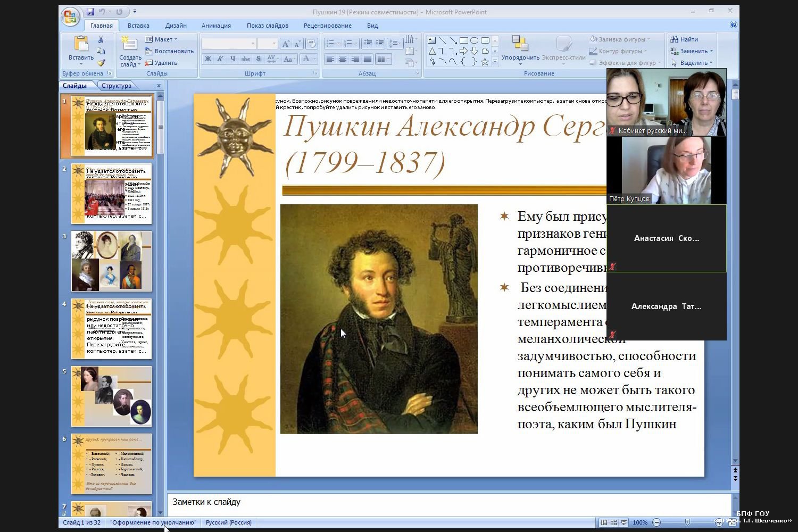Click Русский (Россия) language in status bar

click(x=229, y=522)
